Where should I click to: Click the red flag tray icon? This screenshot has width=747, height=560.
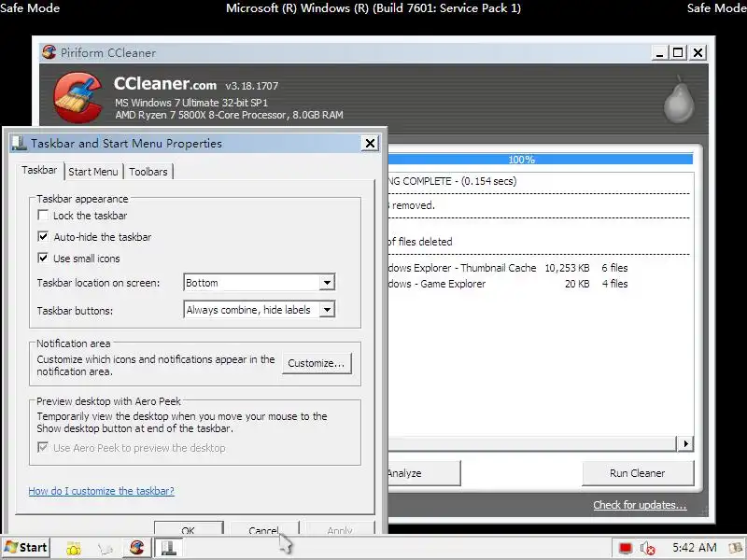pyautogui.click(x=625, y=548)
